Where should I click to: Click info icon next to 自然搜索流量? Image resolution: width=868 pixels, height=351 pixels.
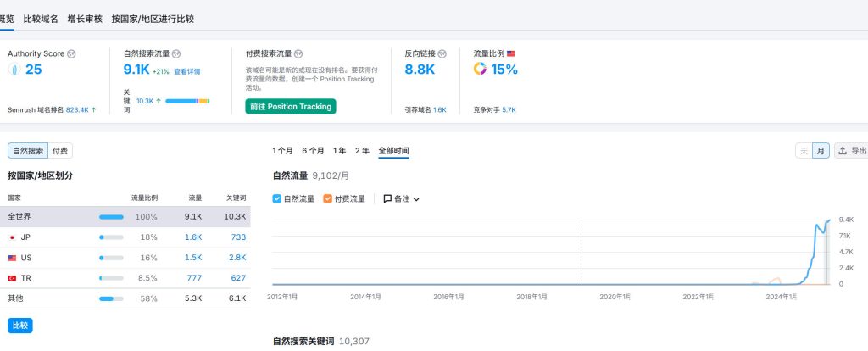point(176,53)
